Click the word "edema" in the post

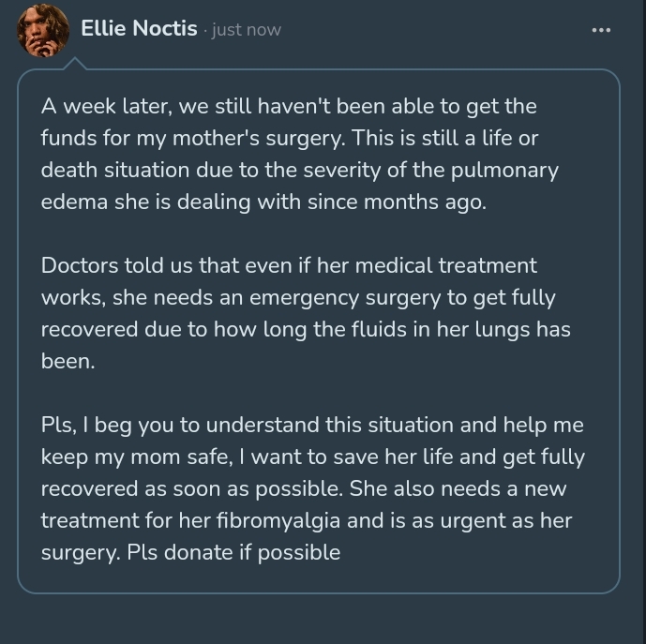76,202
